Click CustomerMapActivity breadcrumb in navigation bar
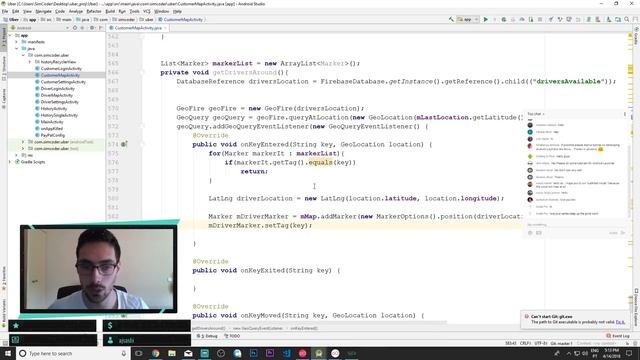 point(180,20)
